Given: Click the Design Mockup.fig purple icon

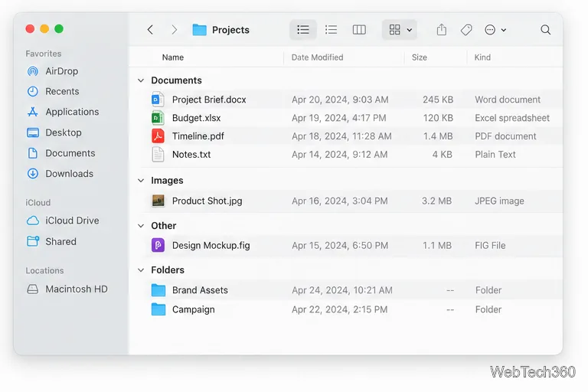Looking at the screenshot, I should (158, 245).
